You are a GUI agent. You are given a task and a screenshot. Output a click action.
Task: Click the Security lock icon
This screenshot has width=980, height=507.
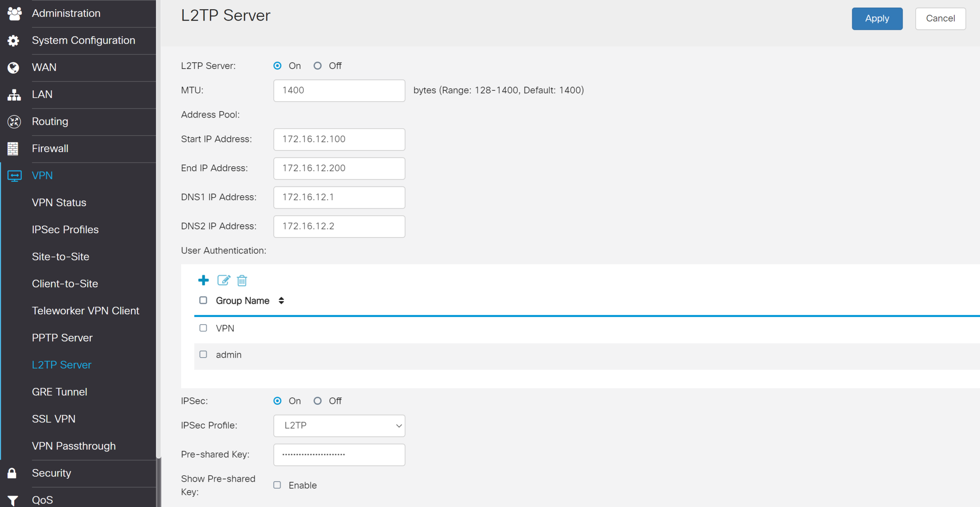point(12,473)
